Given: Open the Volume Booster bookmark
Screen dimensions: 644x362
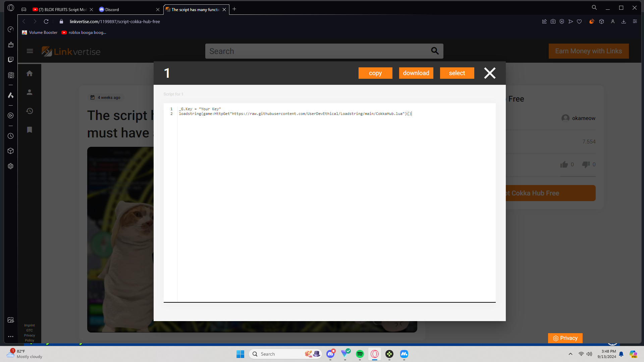Looking at the screenshot, I should (x=40, y=33).
